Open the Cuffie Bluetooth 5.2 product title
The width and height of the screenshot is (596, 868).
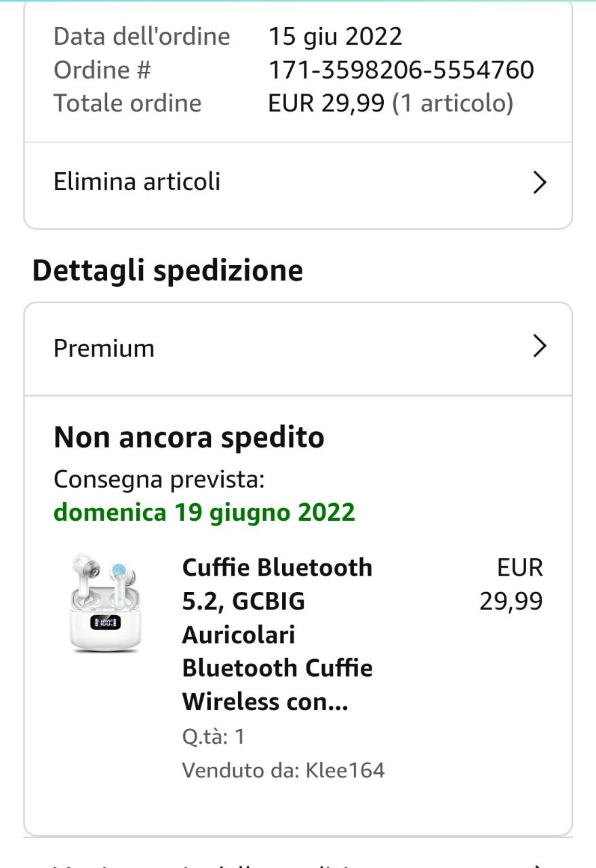click(277, 634)
